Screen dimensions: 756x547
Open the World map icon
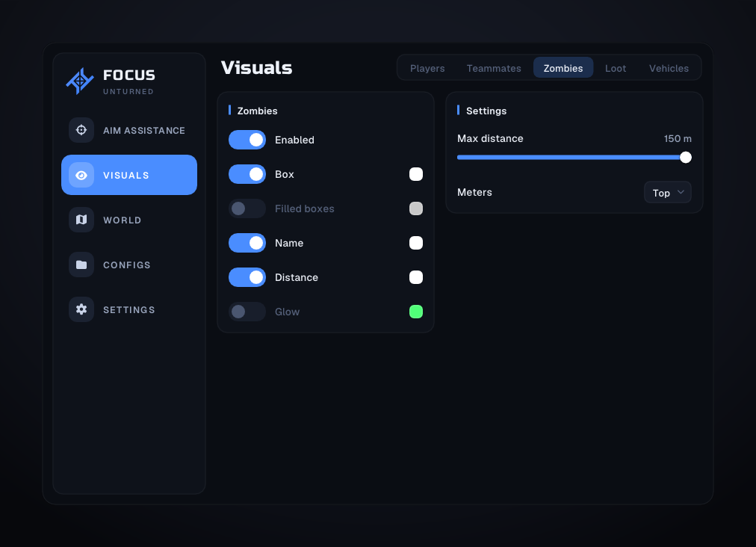point(81,220)
